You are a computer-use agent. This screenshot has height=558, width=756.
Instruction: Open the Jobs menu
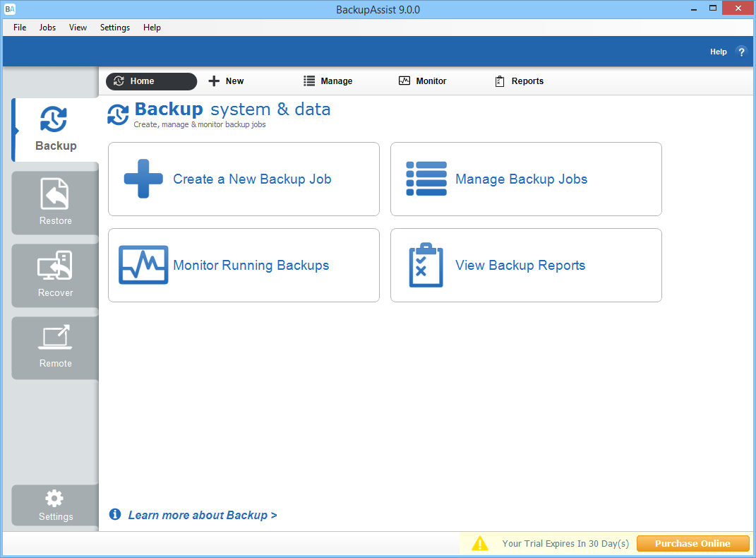[x=47, y=27]
